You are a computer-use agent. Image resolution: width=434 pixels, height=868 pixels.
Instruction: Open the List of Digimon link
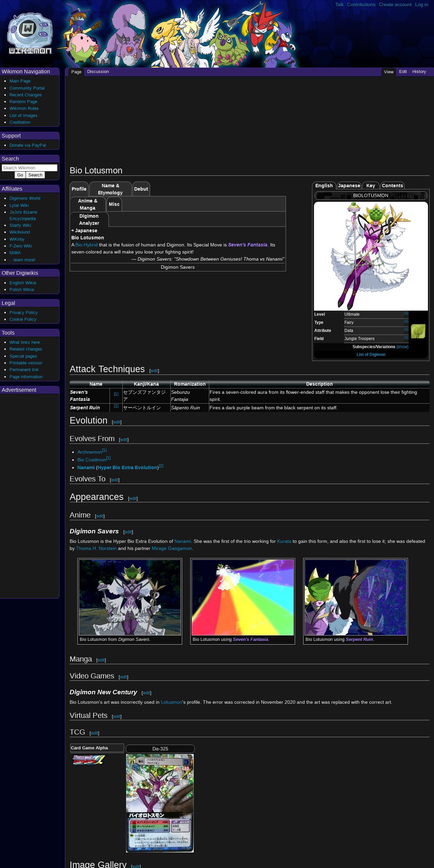click(371, 355)
